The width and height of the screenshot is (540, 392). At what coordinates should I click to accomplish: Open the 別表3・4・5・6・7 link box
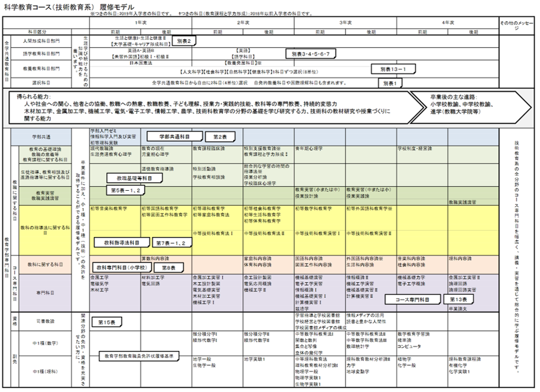tap(311, 54)
